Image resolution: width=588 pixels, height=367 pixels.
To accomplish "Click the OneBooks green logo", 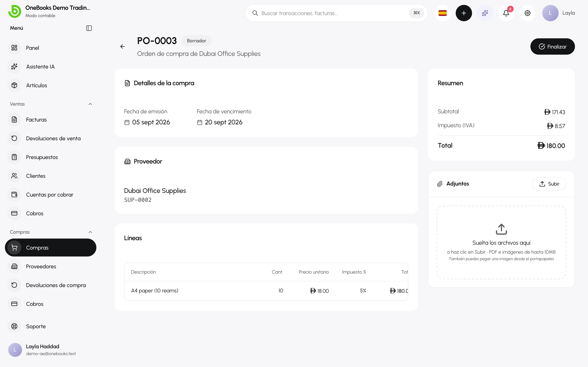I will click(14, 11).
